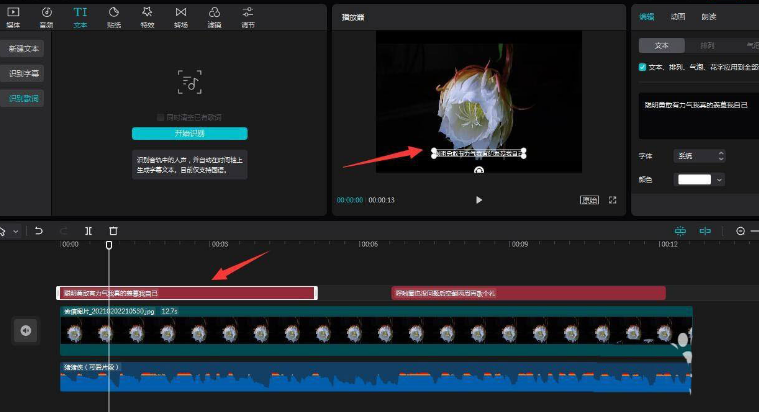Click the 原始 ratio button in the player
The width and height of the screenshot is (759, 412).
[x=589, y=200]
